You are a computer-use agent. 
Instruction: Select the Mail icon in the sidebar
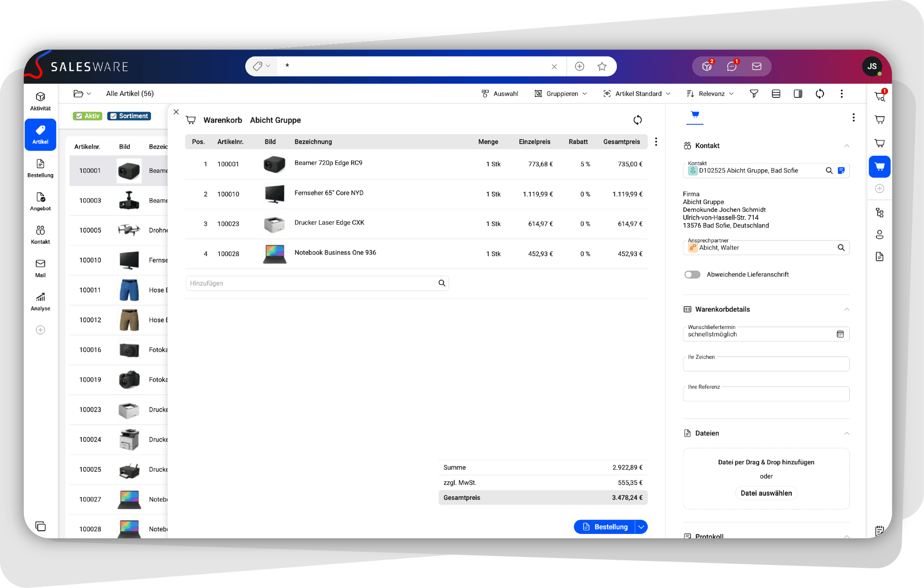[x=40, y=268]
